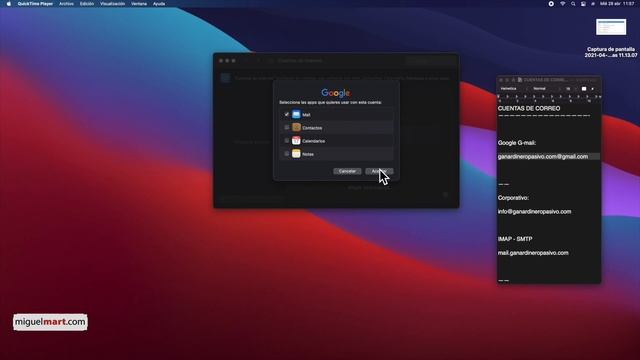Image resolution: width=640 pixels, height=360 pixels.
Task: Open the Ayuda menu
Action: [x=159, y=4]
